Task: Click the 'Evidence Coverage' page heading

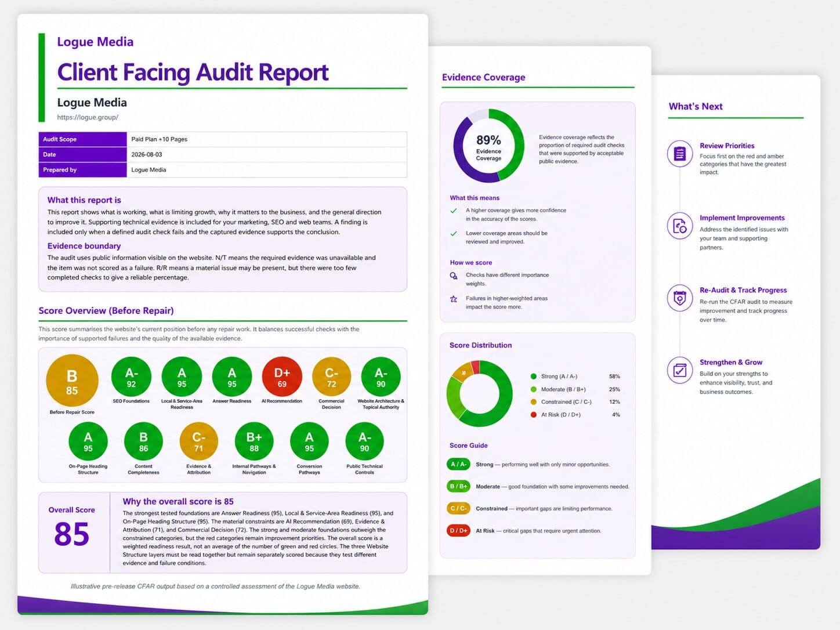Action: (x=484, y=77)
